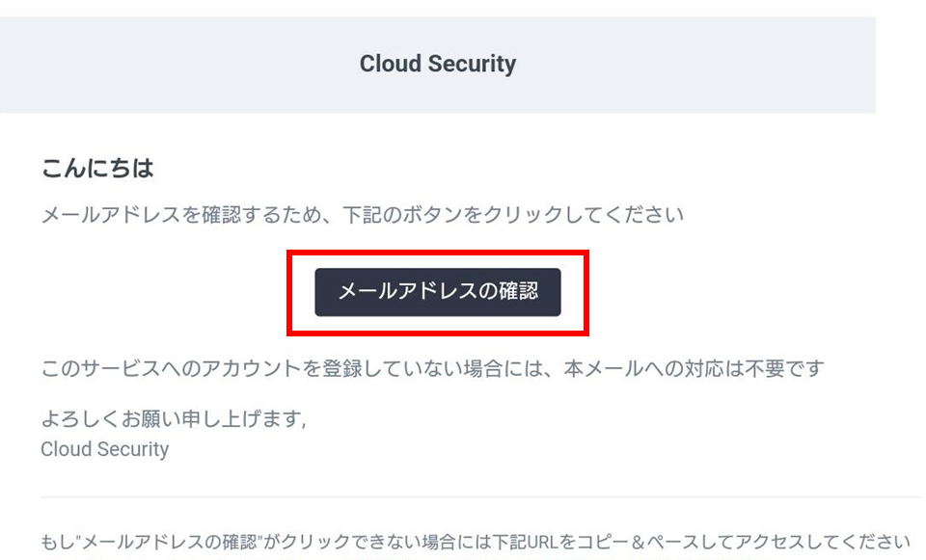Click the よろしくお願い申し上げます closing line

(174, 419)
